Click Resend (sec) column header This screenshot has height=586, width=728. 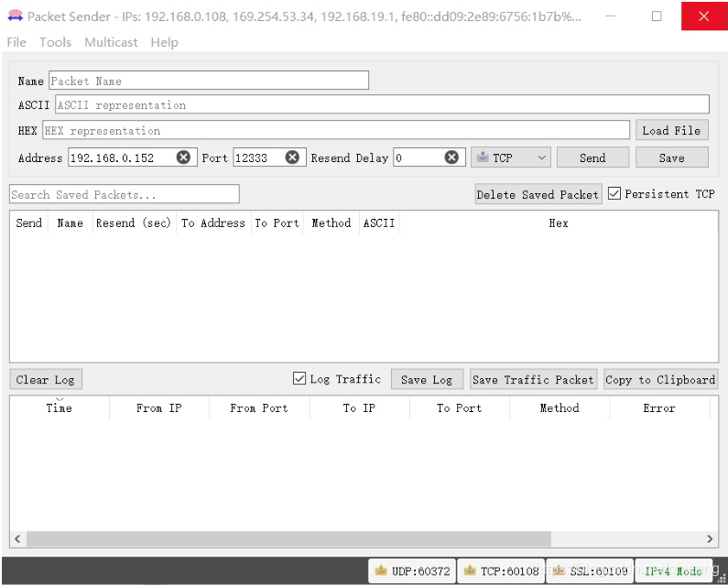point(134,222)
